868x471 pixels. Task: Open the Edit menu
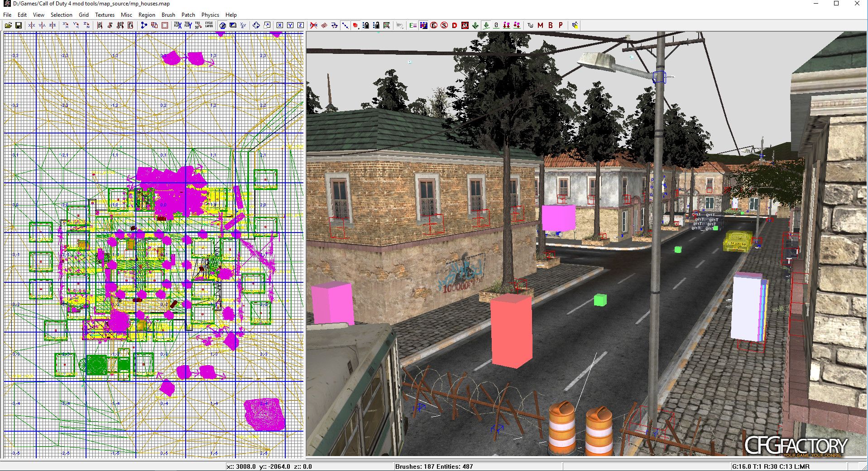coord(22,15)
